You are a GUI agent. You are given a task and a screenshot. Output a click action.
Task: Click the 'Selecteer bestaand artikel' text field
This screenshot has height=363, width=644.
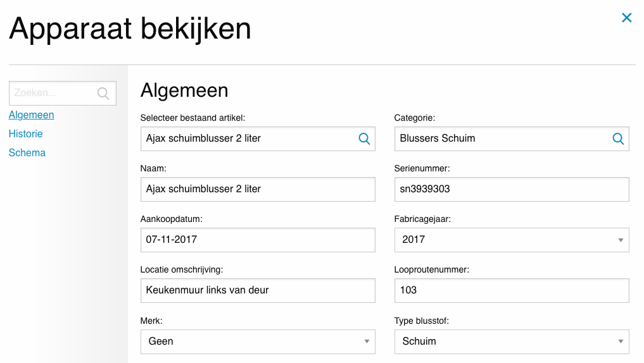point(247,138)
